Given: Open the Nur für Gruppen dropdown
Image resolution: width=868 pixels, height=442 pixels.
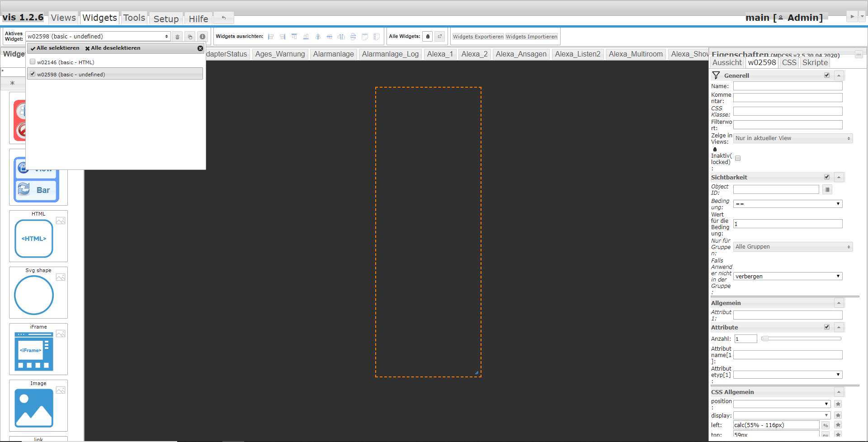Looking at the screenshot, I should 793,247.
